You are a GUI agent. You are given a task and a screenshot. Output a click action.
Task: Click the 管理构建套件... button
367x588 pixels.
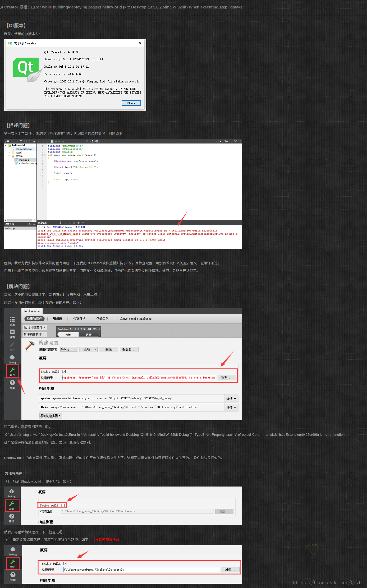(35, 334)
